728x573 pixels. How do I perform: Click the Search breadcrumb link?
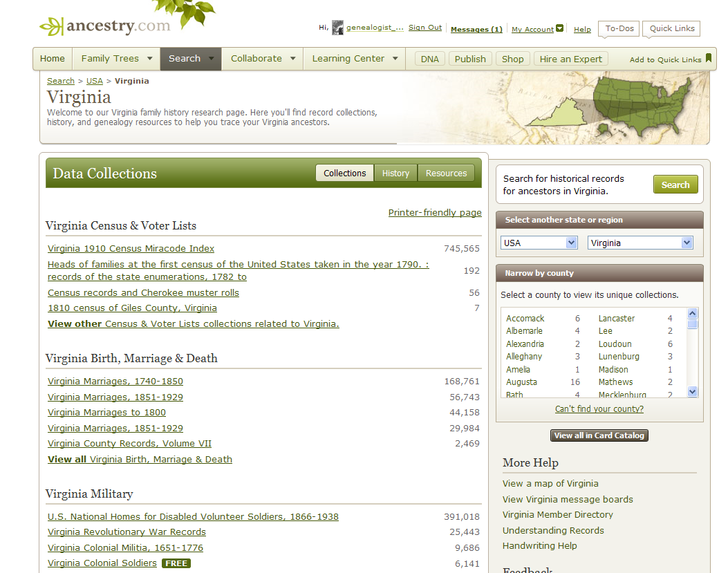(x=60, y=81)
